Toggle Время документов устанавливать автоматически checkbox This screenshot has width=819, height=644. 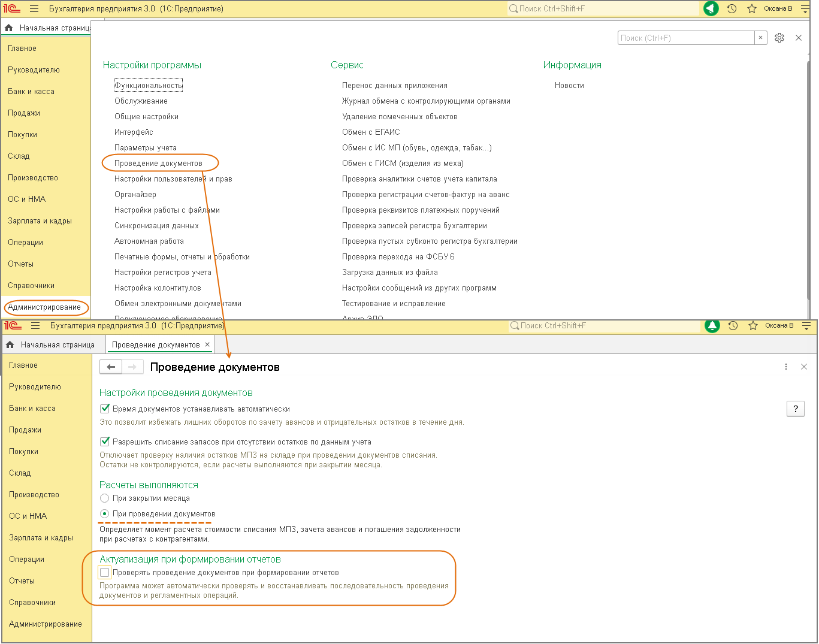click(x=105, y=409)
